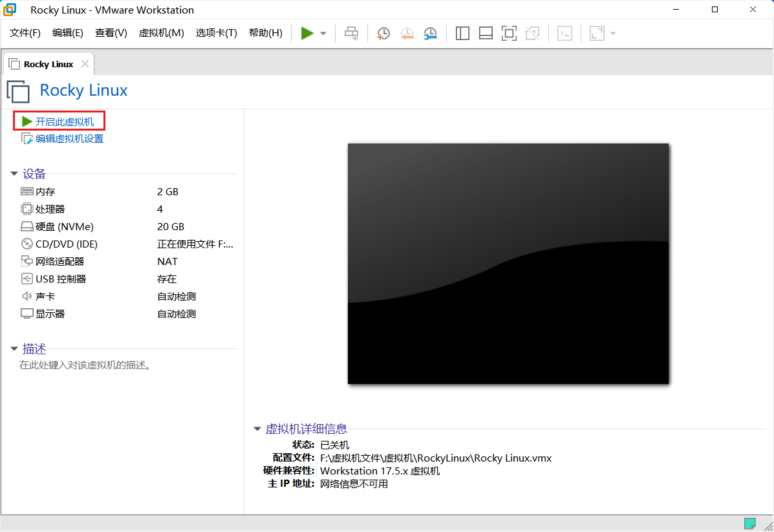Click the thumbnail bar view icon
Screen dimensions: 774x532
(x=486, y=33)
